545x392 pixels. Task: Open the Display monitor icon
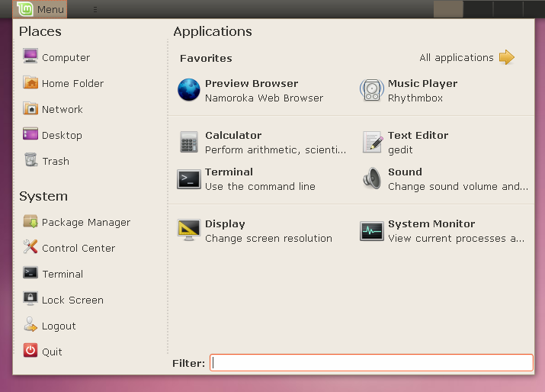[x=189, y=230]
